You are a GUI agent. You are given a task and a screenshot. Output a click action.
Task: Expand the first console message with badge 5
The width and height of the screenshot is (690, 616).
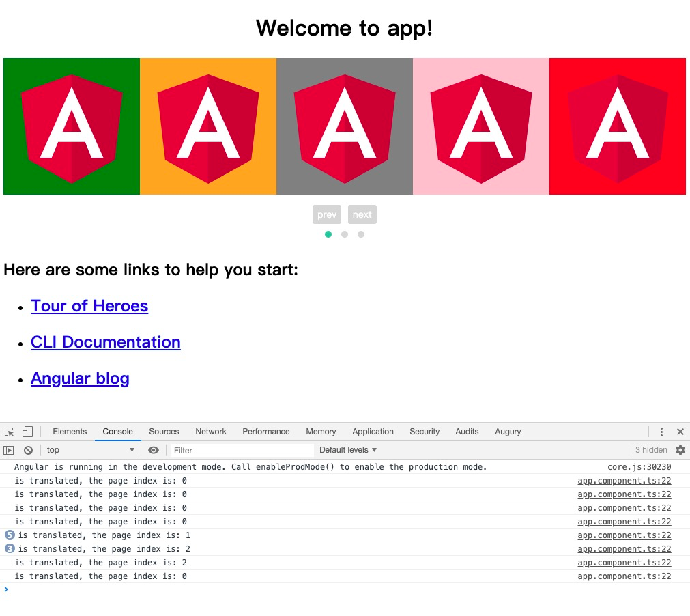tap(9, 535)
